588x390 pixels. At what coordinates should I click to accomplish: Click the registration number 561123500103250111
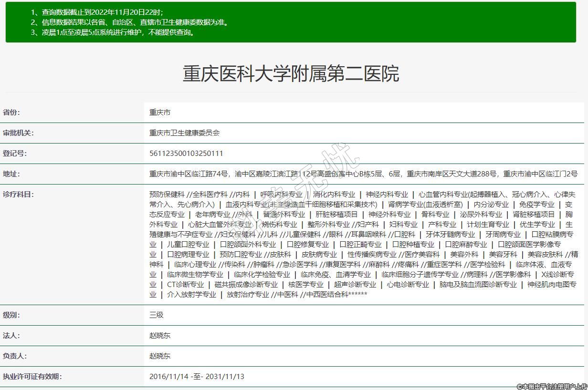coord(186,154)
